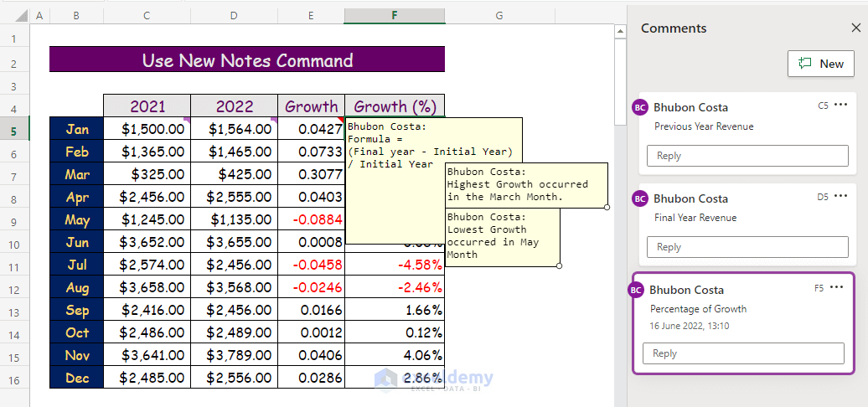Click the 'Lowest Growth occurred' note box

(x=502, y=237)
